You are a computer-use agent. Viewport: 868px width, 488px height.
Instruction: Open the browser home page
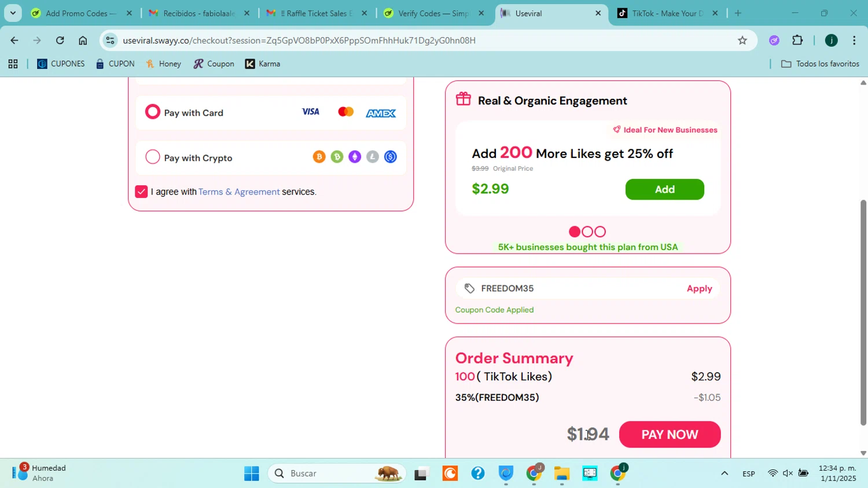click(x=83, y=40)
